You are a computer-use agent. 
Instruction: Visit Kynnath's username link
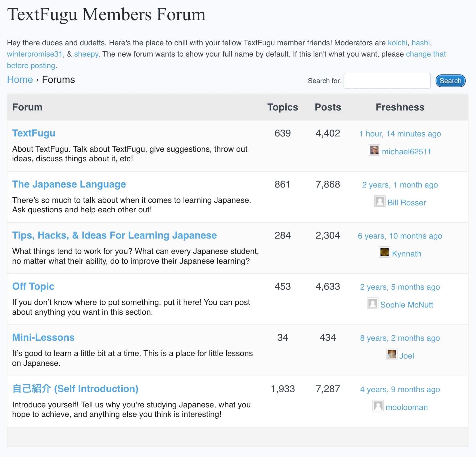pyautogui.click(x=406, y=254)
